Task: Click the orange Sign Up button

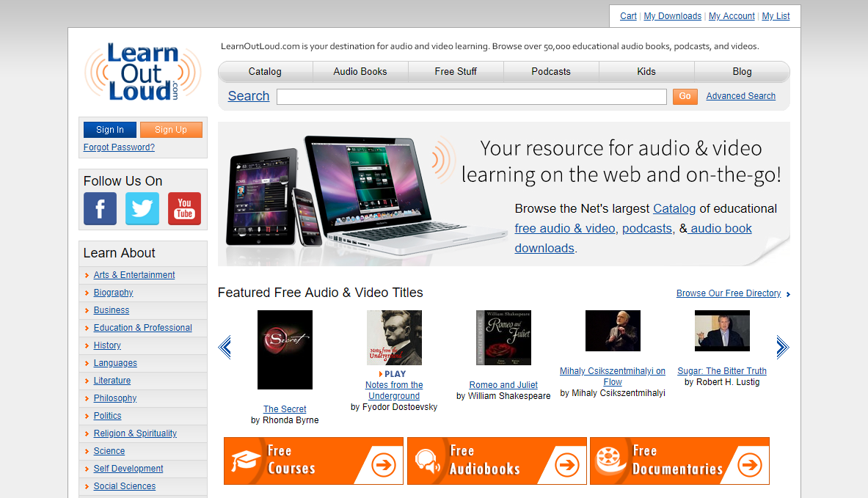Action: [x=171, y=130]
